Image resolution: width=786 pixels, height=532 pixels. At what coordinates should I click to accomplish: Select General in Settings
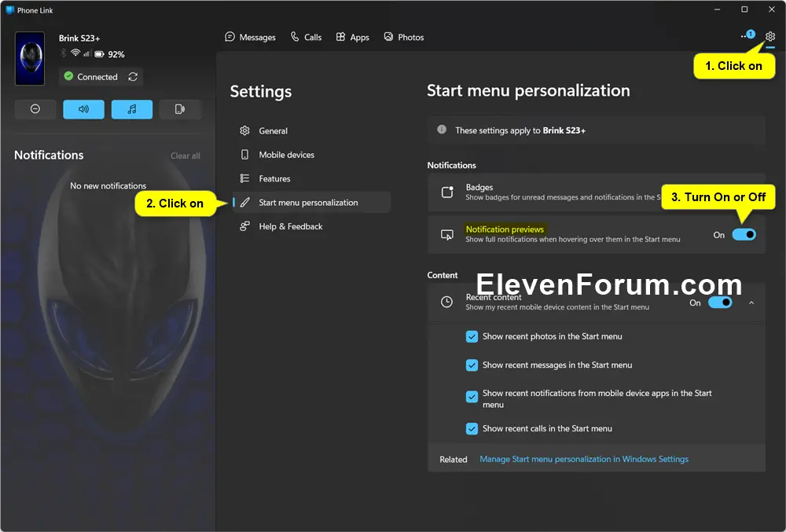click(x=311, y=130)
